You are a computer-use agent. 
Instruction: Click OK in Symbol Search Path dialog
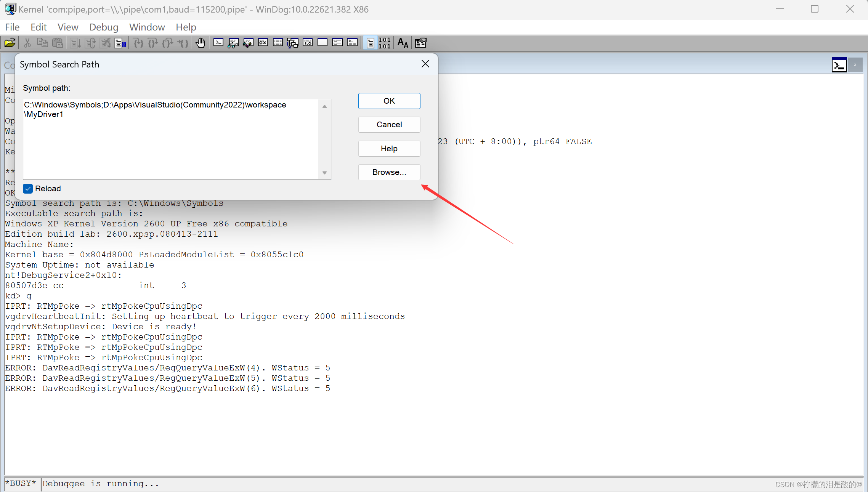click(x=389, y=101)
